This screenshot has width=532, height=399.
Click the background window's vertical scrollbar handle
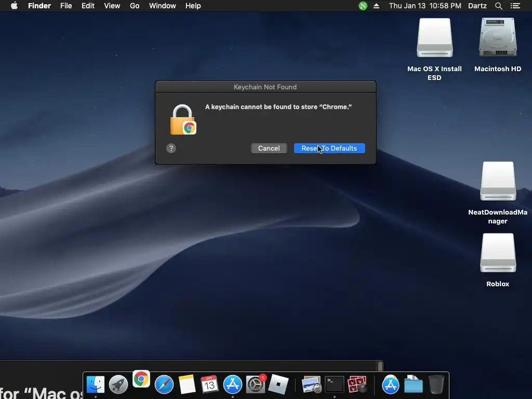coord(380,366)
